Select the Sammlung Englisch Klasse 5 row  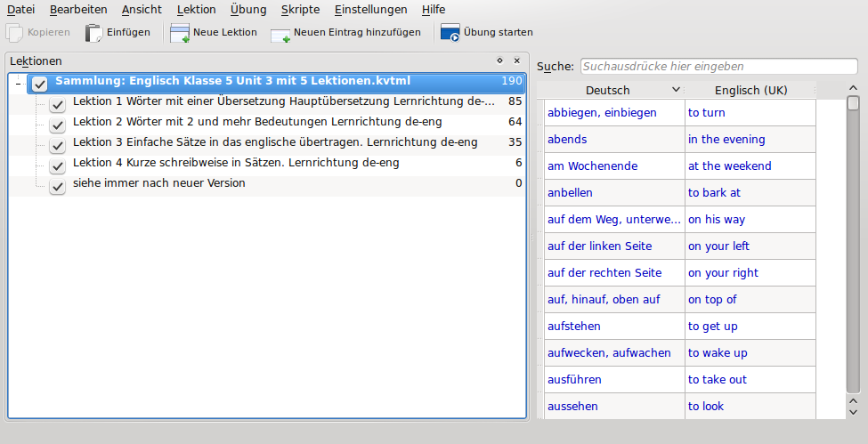276,84
